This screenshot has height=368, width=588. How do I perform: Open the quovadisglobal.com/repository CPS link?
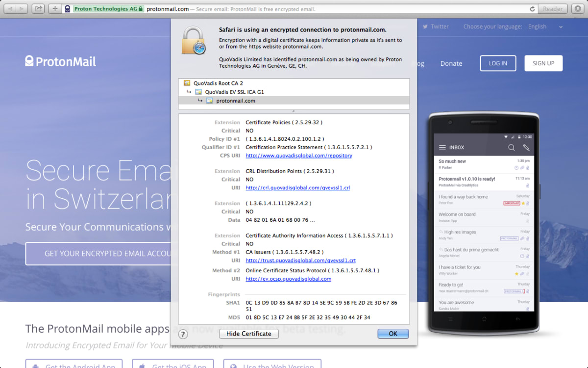(299, 156)
